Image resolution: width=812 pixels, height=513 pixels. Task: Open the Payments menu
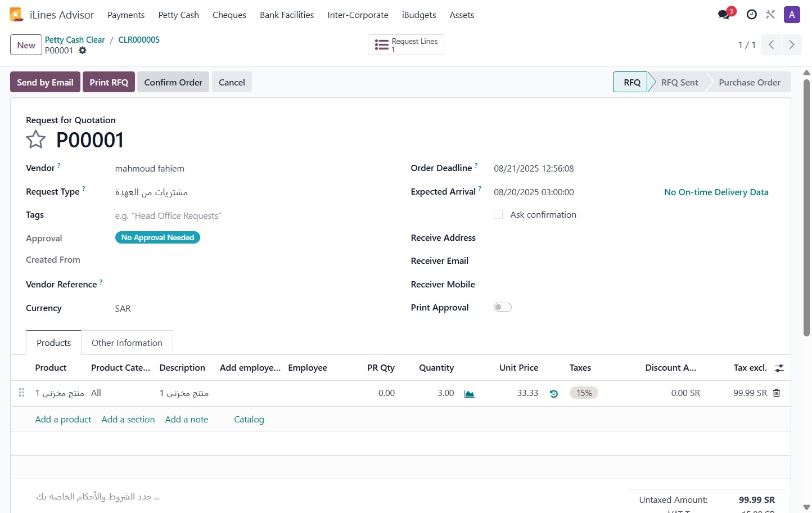pos(126,15)
